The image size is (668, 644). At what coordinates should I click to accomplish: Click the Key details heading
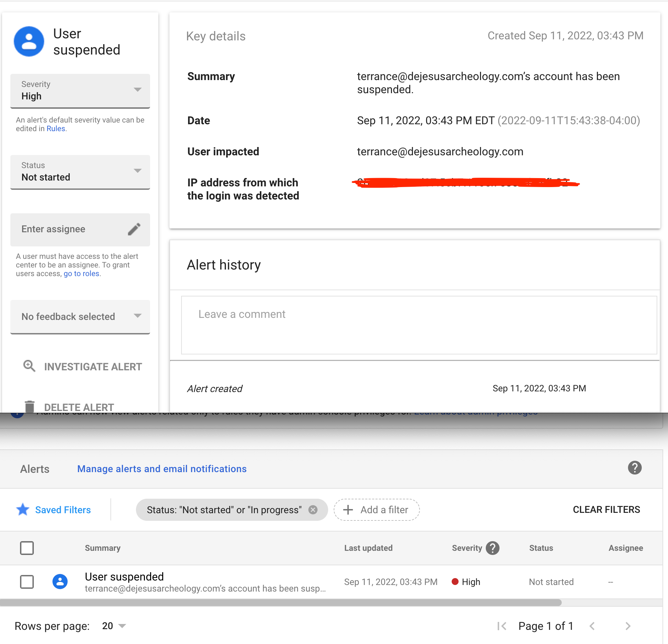click(x=216, y=36)
